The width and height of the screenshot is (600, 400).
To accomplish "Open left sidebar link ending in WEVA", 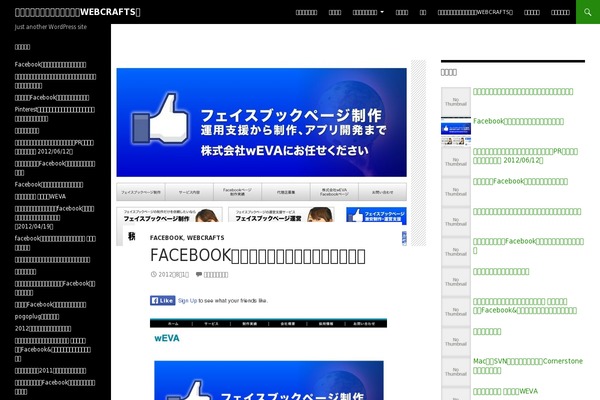I will pyautogui.click(x=40, y=196).
